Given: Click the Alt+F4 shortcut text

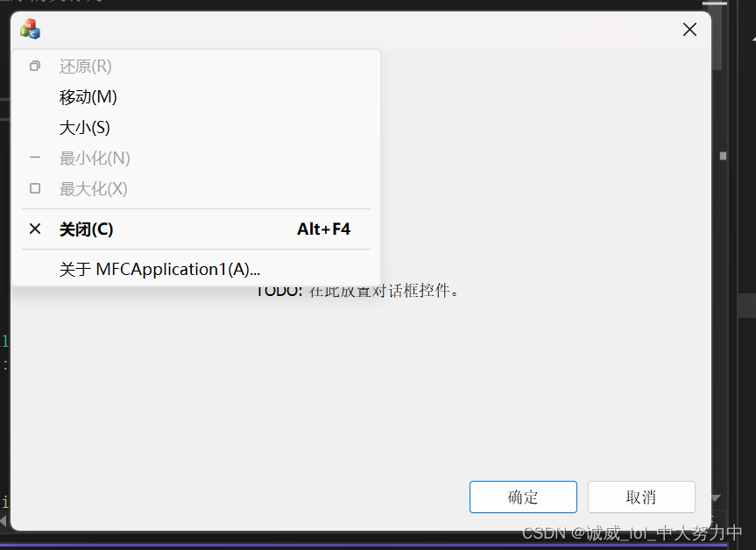Looking at the screenshot, I should click(x=323, y=229).
